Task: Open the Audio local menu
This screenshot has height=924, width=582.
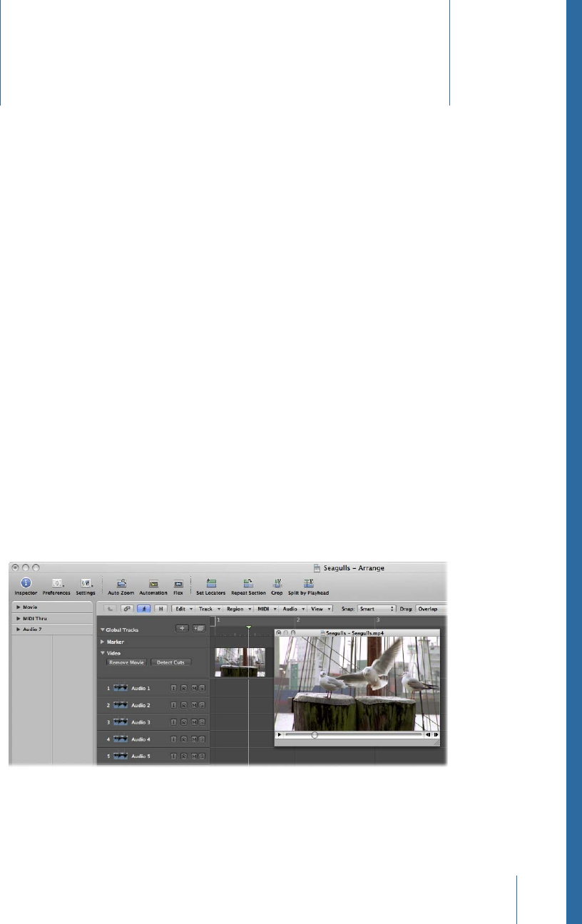Action: click(293, 609)
